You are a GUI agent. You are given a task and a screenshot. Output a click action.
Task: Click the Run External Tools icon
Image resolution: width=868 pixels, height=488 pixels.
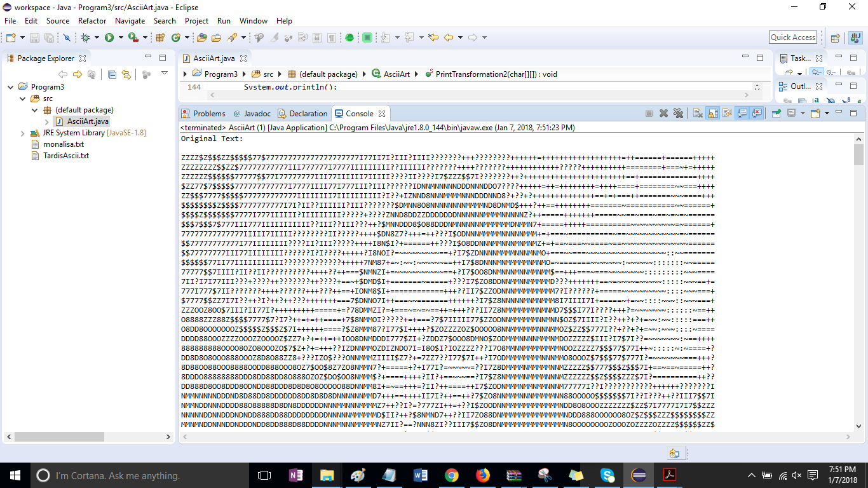pos(133,37)
